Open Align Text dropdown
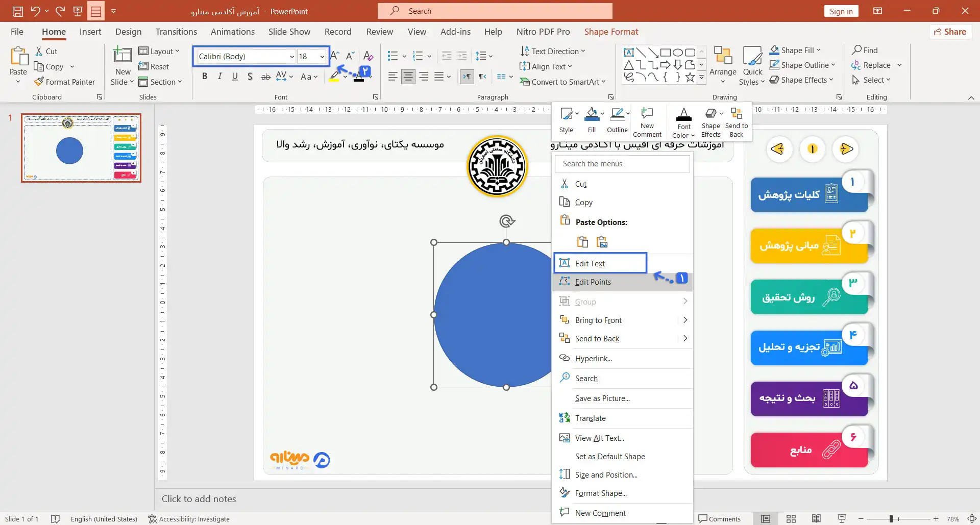 [546, 66]
